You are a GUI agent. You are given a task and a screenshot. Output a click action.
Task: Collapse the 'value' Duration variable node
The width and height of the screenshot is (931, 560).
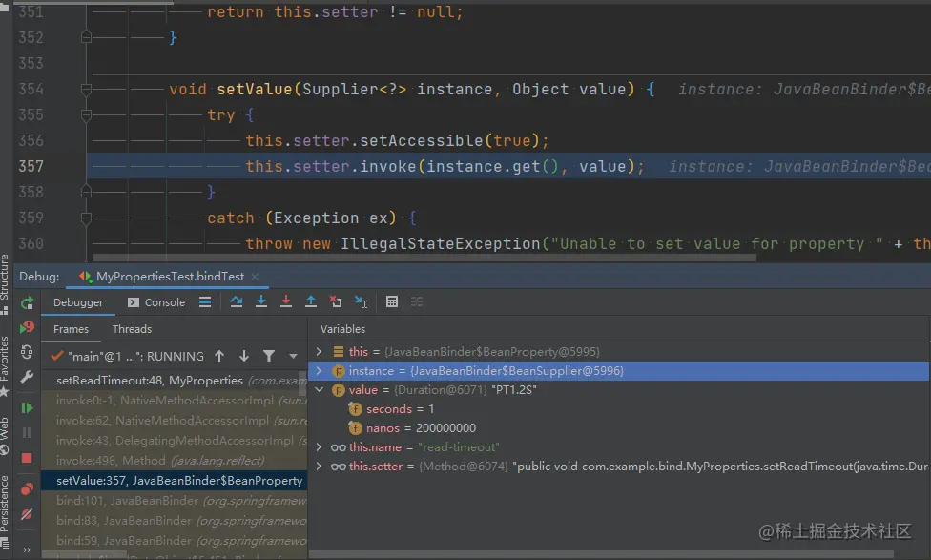click(x=319, y=389)
